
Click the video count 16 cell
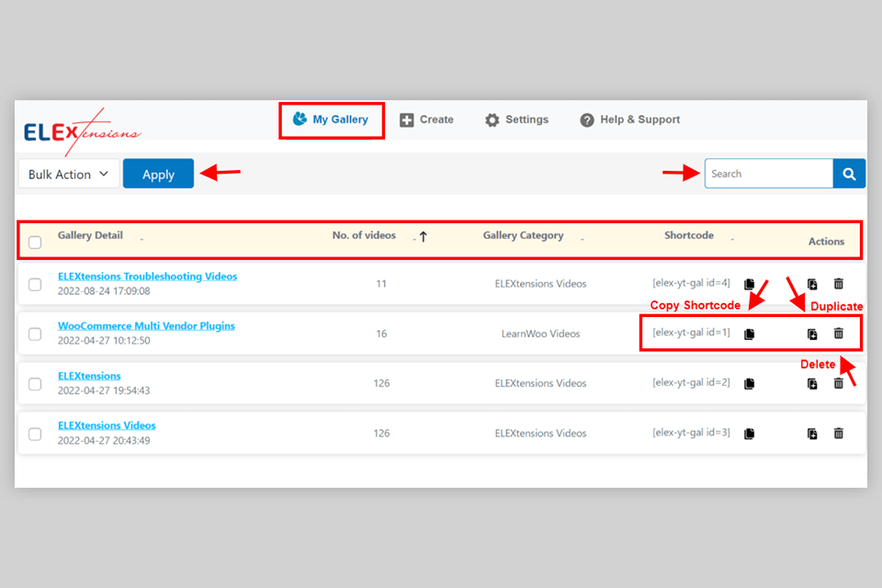pos(381,334)
